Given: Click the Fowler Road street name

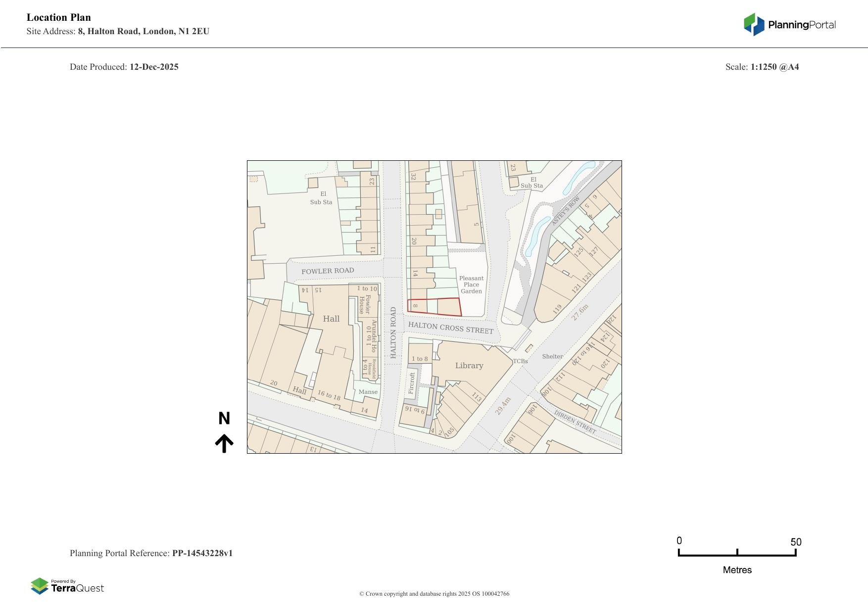Looking at the screenshot, I should pos(328,271).
